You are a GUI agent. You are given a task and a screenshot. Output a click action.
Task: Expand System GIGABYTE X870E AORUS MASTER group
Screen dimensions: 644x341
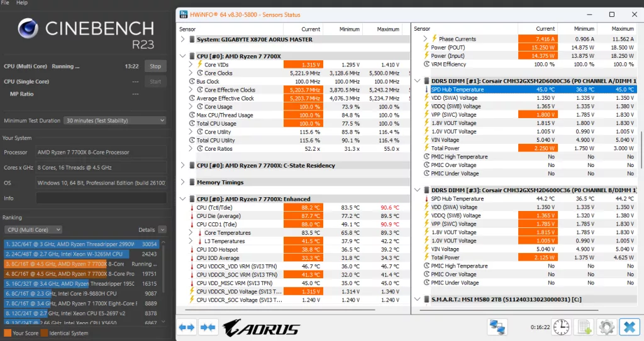[183, 40]
